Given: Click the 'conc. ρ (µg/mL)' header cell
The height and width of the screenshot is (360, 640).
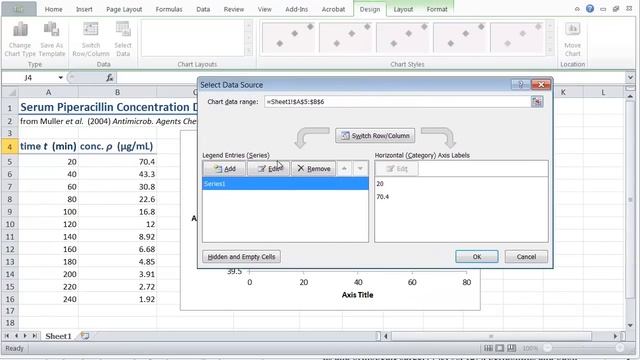Looking at the screenshot, I should point(117,147).
